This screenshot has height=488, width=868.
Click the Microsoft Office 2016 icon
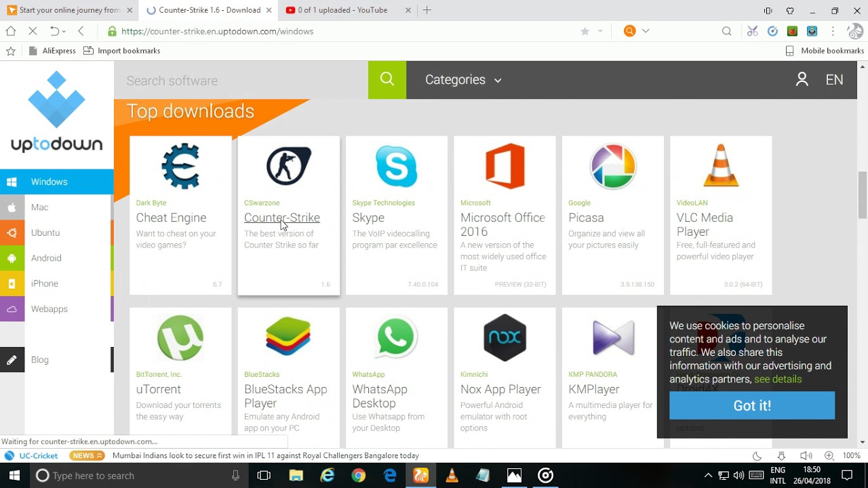click(505, 166)
